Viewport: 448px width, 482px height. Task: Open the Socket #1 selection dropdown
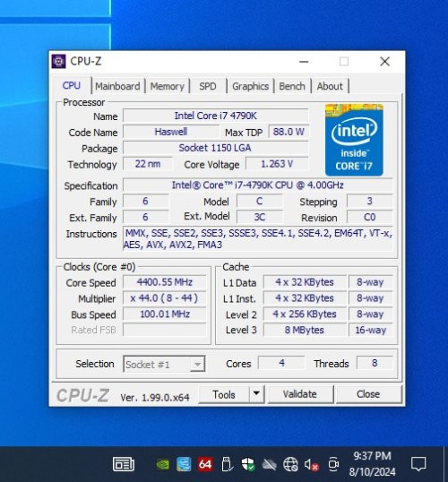coord(164,365)
